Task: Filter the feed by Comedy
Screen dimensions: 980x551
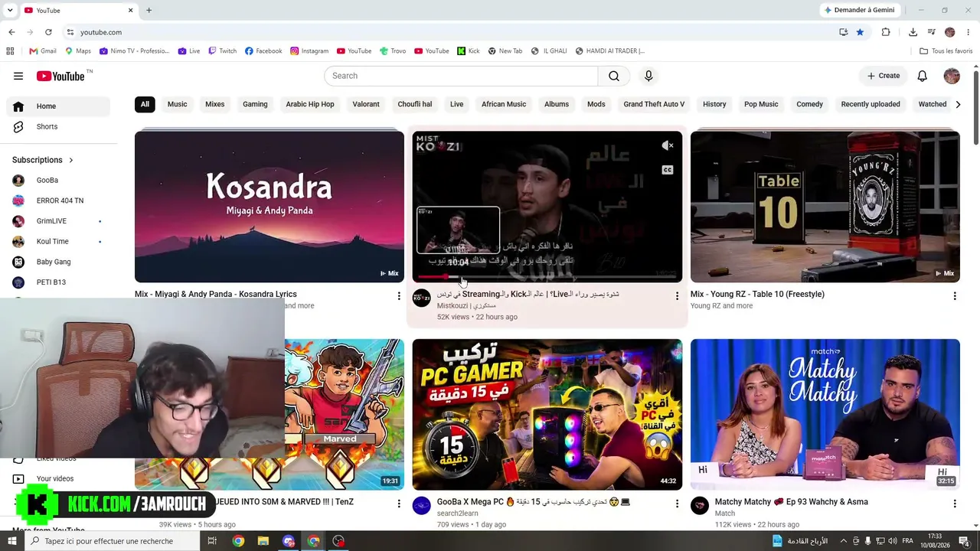Action: point(809,104)
